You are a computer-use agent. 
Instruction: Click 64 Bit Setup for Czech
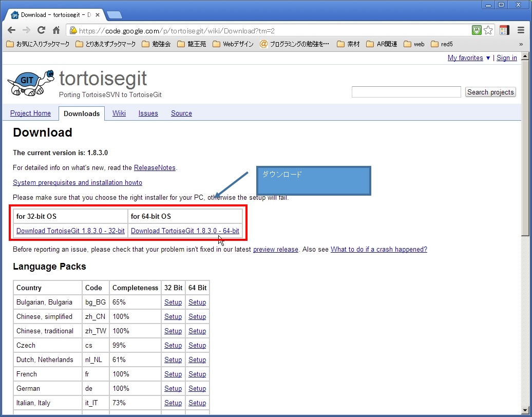tap(197, 345)
